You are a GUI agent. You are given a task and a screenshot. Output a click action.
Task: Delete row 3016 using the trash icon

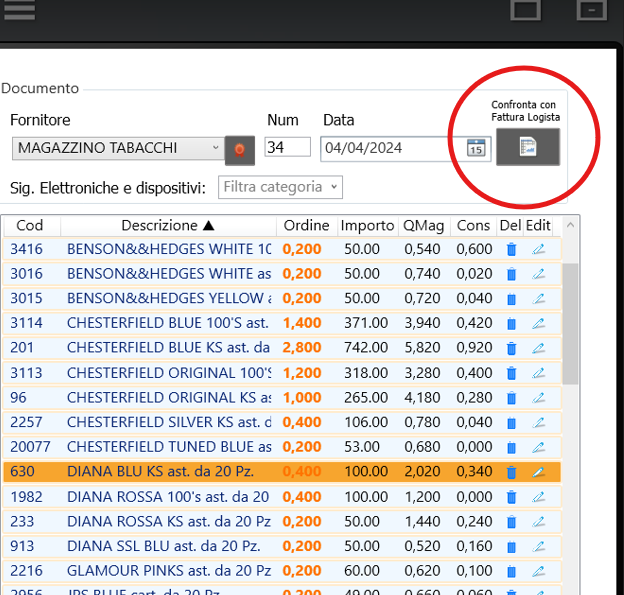(x=511, y=274)
